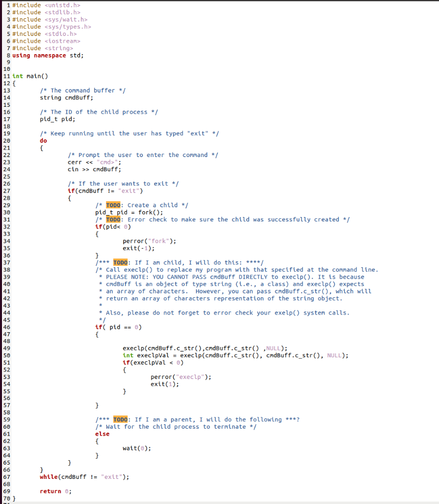Viewport: 439px width, 504px height.
Task: Click line number 48 in the gutter
Action: [x=7, y=341]
